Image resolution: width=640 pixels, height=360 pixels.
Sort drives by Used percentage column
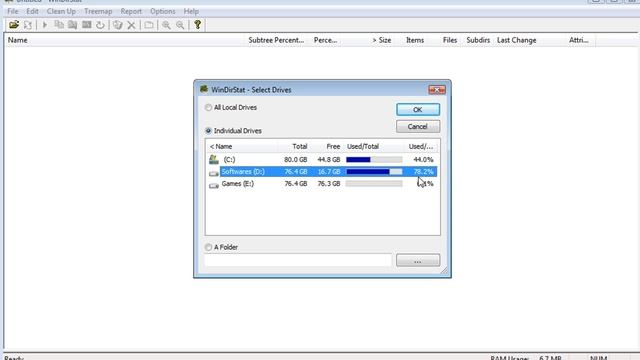(422, 146)
